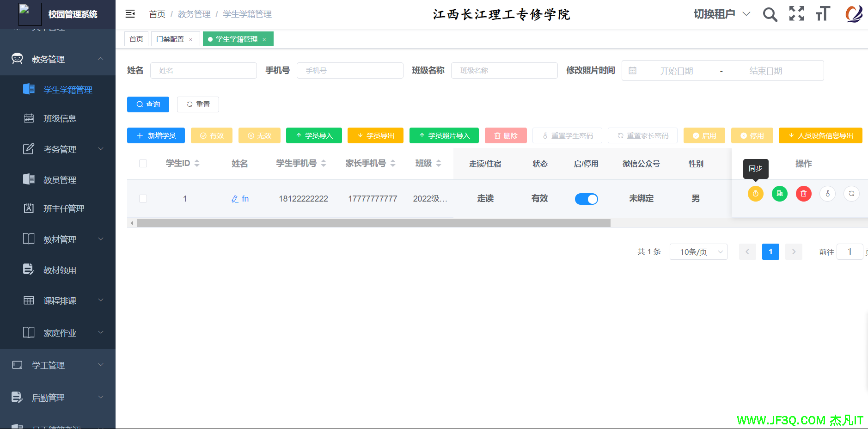
Task: Expand the 考务管理 sidebar menu
Action: (60, 149)
